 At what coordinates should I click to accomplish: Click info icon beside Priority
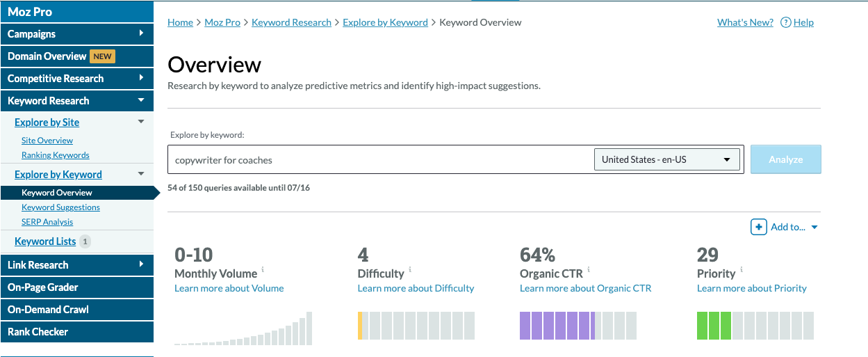point(742,270)
